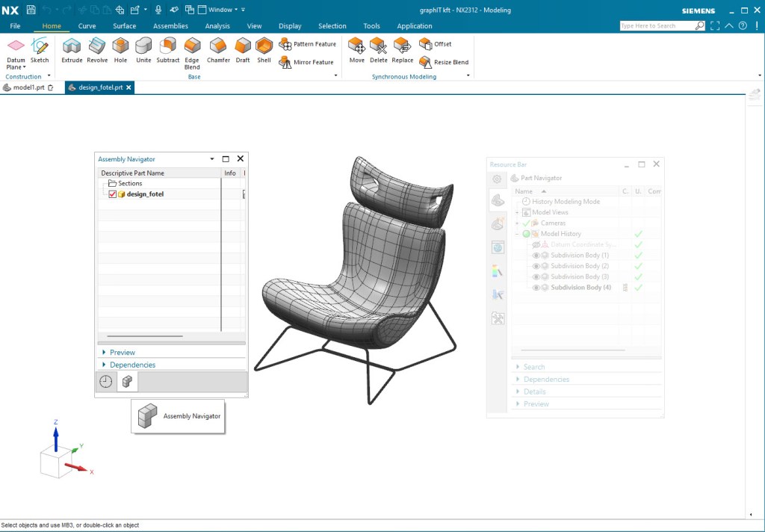The height and width of the screenshot is (532, 765).
Task: Select the Extrude tool
Action: click(72, 50)
